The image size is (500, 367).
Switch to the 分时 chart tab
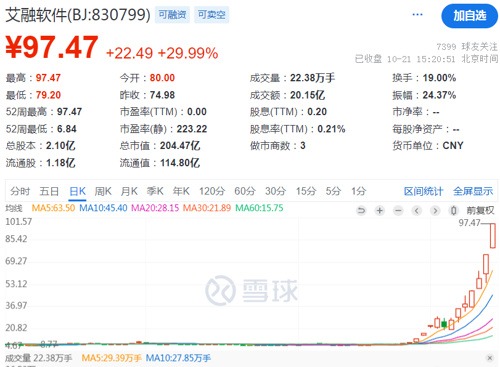[20, 191]
